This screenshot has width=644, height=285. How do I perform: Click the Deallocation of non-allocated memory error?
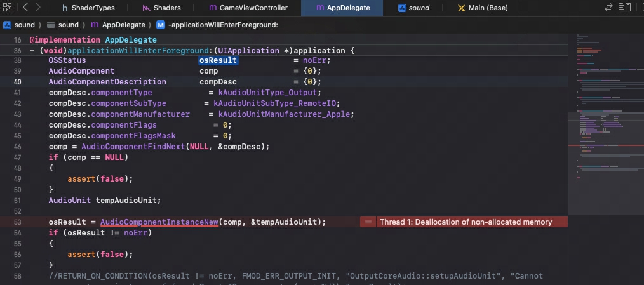(465, 222)
